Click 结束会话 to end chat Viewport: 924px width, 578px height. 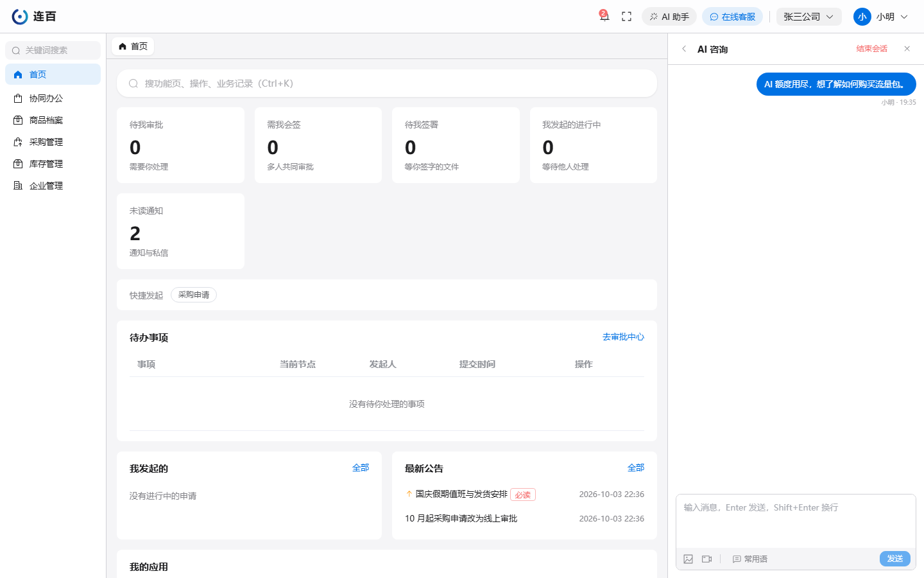[872, 49]
